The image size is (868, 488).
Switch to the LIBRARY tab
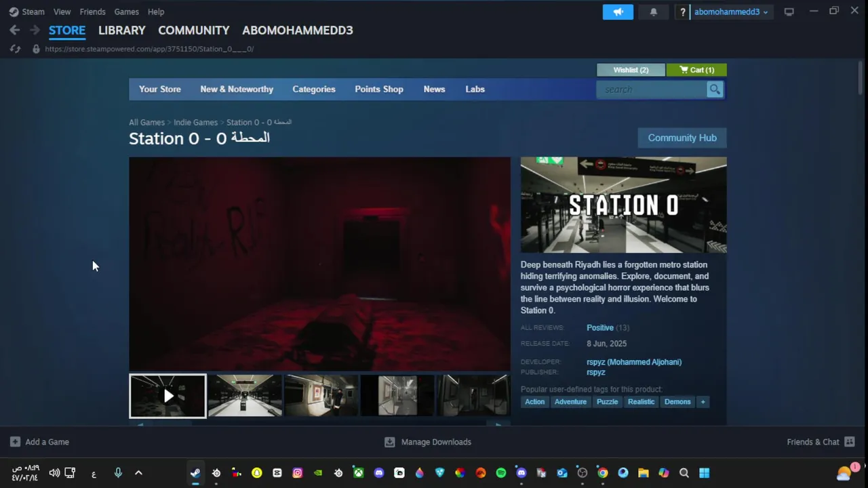click(122, 30)
